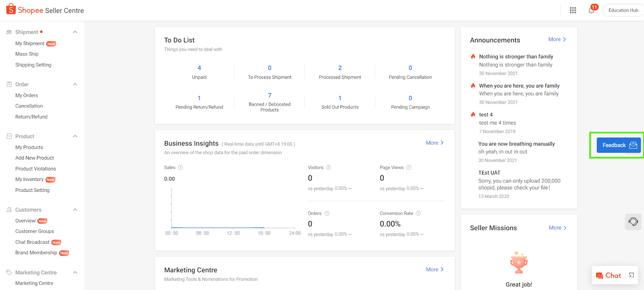Expand the Chat window pop-out icon
The width and height of the screenshot is (644, 290).
631,276
